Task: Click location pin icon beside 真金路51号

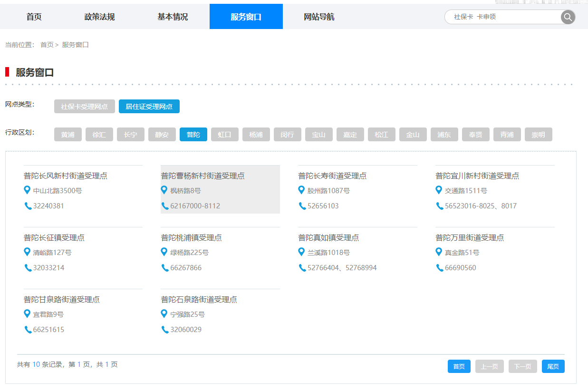Action: click(439, 252)
